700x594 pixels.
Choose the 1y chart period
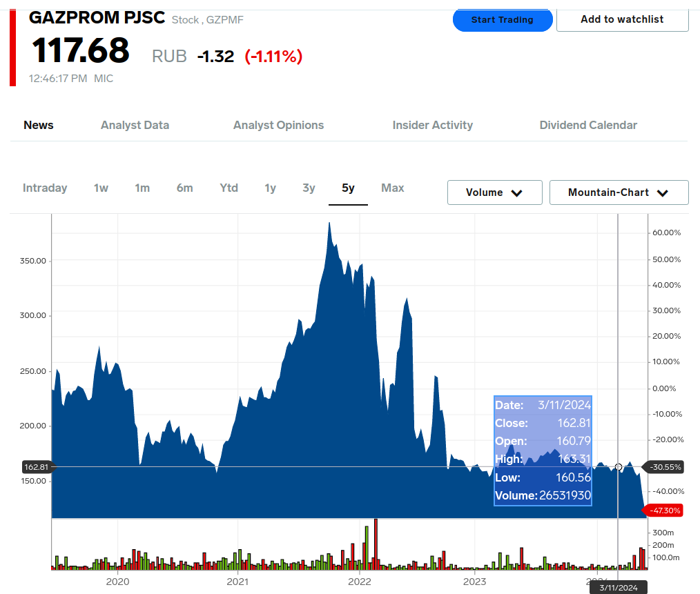270,188
